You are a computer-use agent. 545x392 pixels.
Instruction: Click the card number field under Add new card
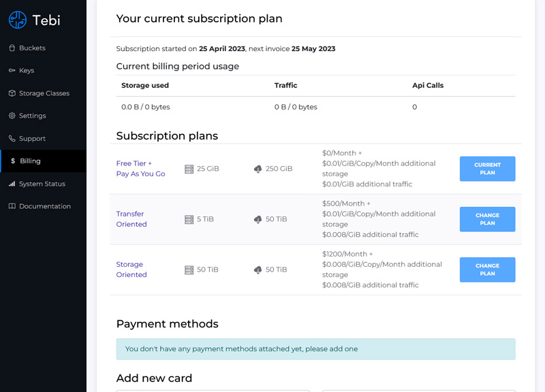(x=213, y=391)
